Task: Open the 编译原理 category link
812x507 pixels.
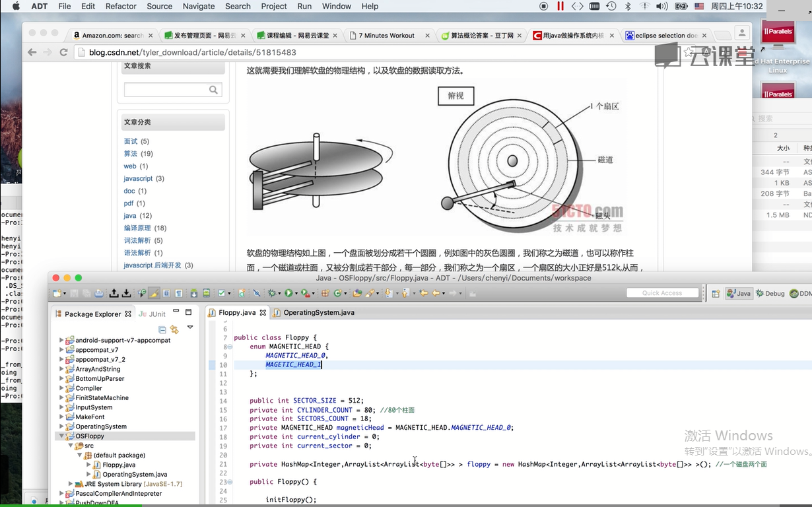Action: [137, 228]
